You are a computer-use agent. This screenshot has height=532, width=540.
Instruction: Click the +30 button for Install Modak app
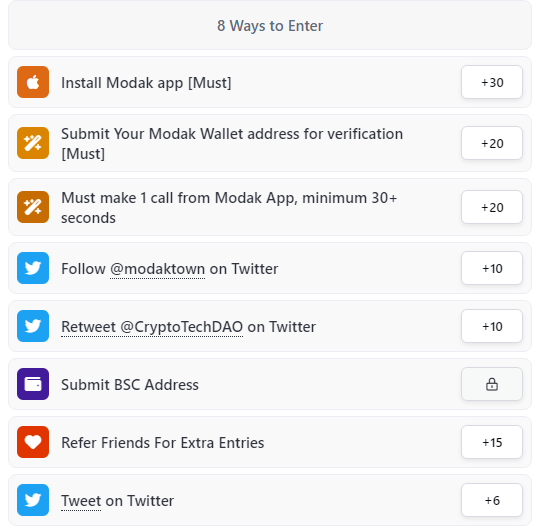click(x=492, y=82)
